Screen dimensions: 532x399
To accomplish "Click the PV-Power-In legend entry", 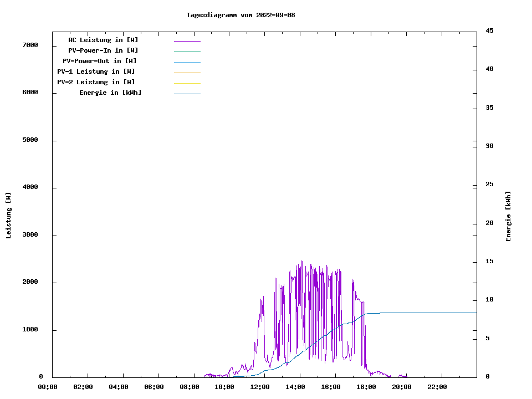I will (103, 50).
